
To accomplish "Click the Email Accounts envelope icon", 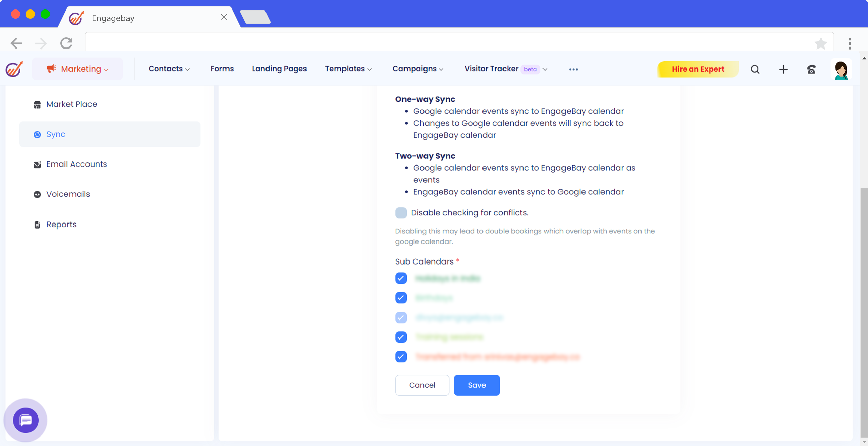I will pos(37,164).
